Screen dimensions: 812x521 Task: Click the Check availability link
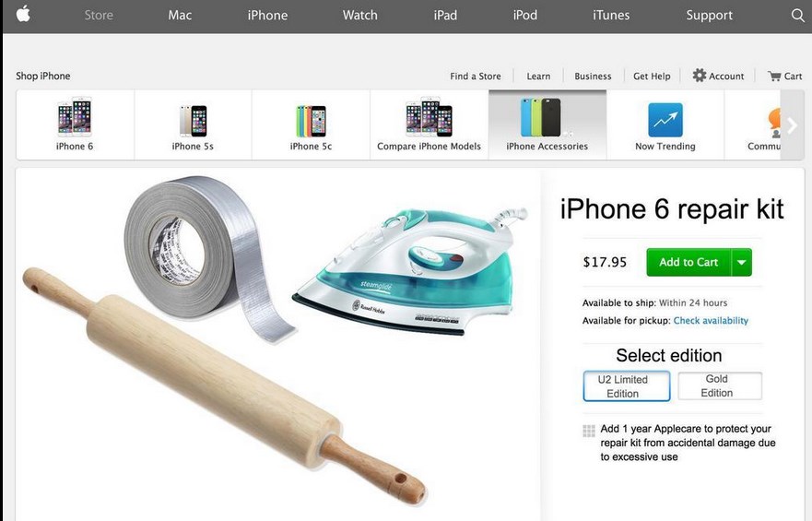pos(711,321)
